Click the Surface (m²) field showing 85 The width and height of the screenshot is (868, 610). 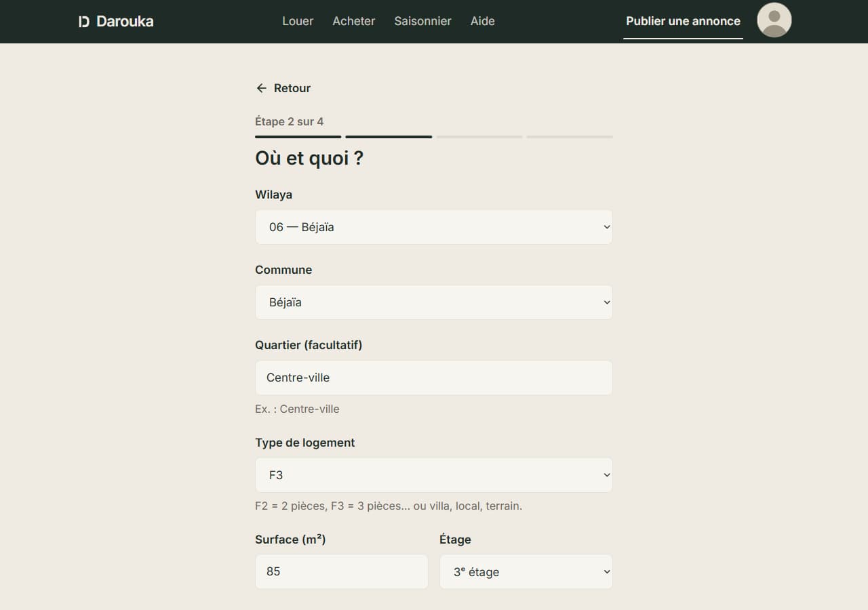coord(342,571)
